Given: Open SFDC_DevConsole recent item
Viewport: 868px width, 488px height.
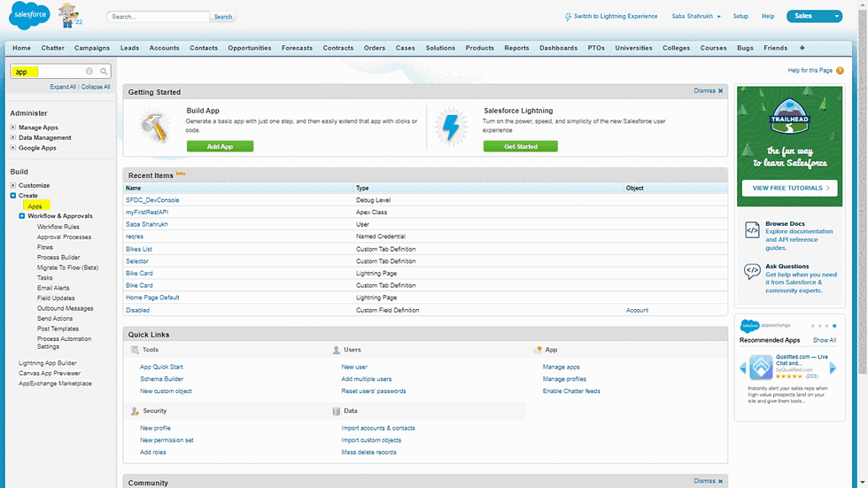Looking at the screenshot, I should click(x=152, y=200).
